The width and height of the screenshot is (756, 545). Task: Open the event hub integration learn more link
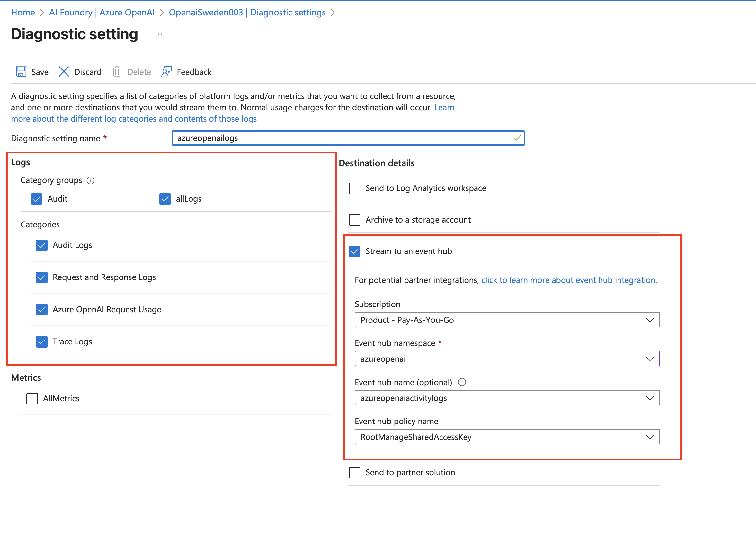point(569,280)
